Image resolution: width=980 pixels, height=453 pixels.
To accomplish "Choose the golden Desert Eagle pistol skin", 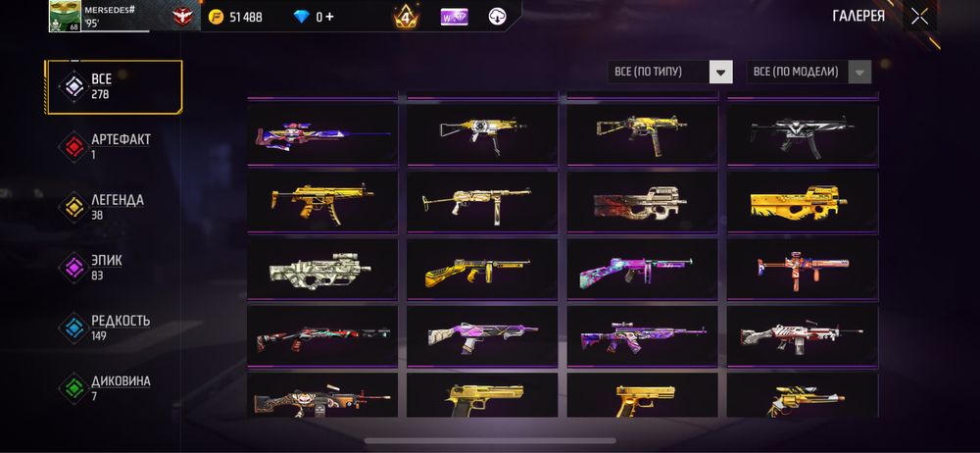I will pos(482,395).
